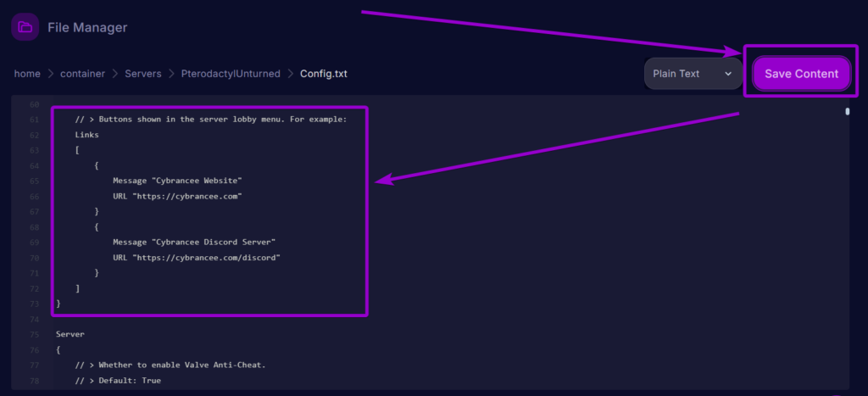Click the File Manager folder icon

click(25, 26)
